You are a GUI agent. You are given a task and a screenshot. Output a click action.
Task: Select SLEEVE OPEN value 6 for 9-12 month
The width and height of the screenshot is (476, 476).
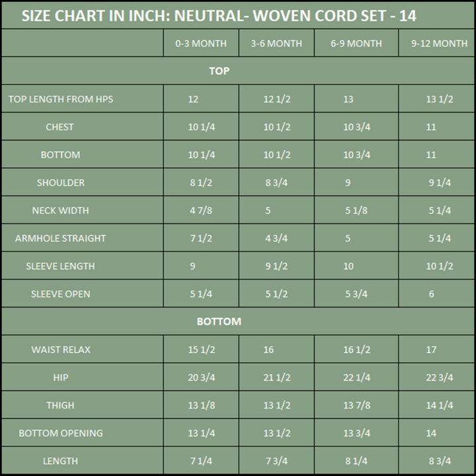coord(431,294)
